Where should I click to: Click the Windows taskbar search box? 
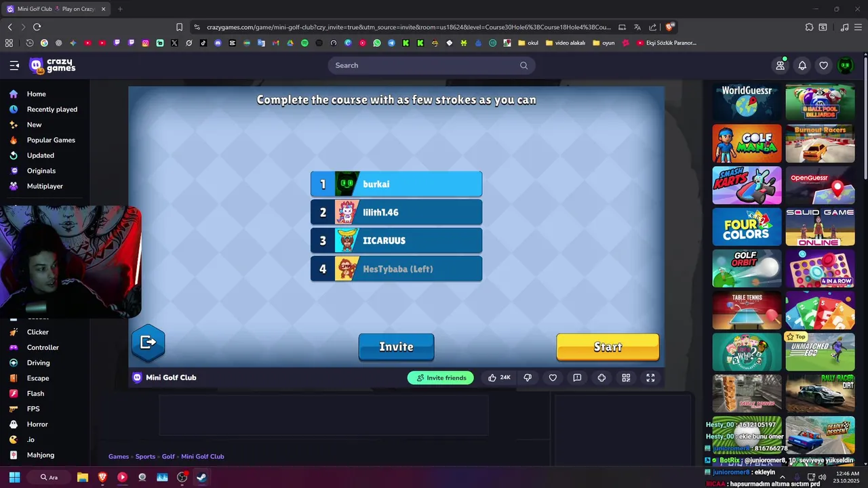49,477
